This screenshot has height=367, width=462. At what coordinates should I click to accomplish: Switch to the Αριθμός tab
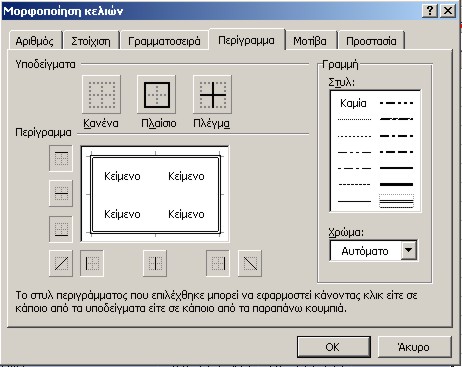pyautogui.click(x=34, y=41)
